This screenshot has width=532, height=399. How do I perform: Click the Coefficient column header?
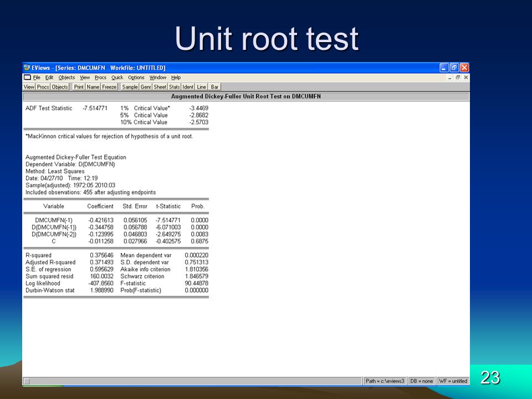[100, 206]
